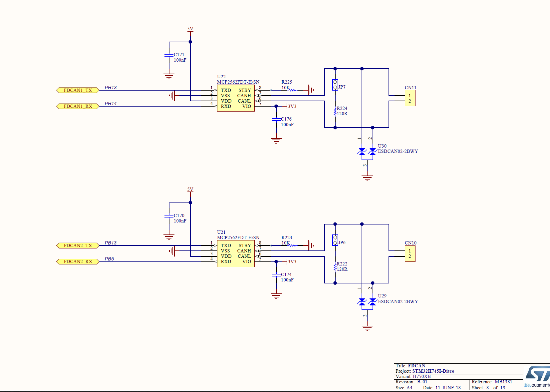550x392 pixels.
Task: Click connector CN11
Action: click(x=411, y=98)
